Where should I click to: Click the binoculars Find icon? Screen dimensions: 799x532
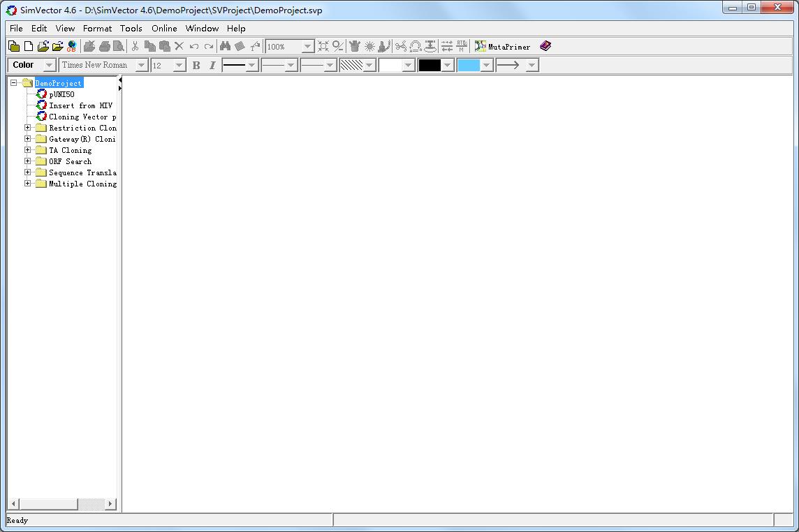[225, 47]
